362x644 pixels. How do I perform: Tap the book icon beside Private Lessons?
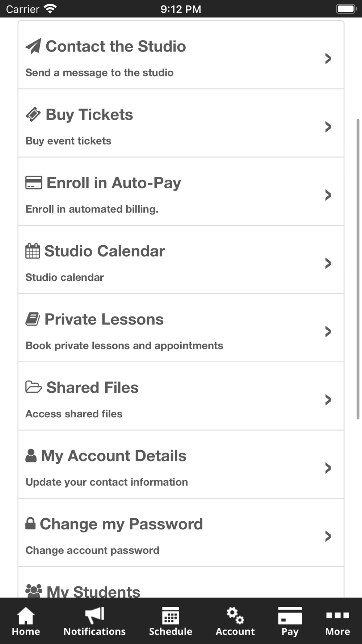pos(33,319)
